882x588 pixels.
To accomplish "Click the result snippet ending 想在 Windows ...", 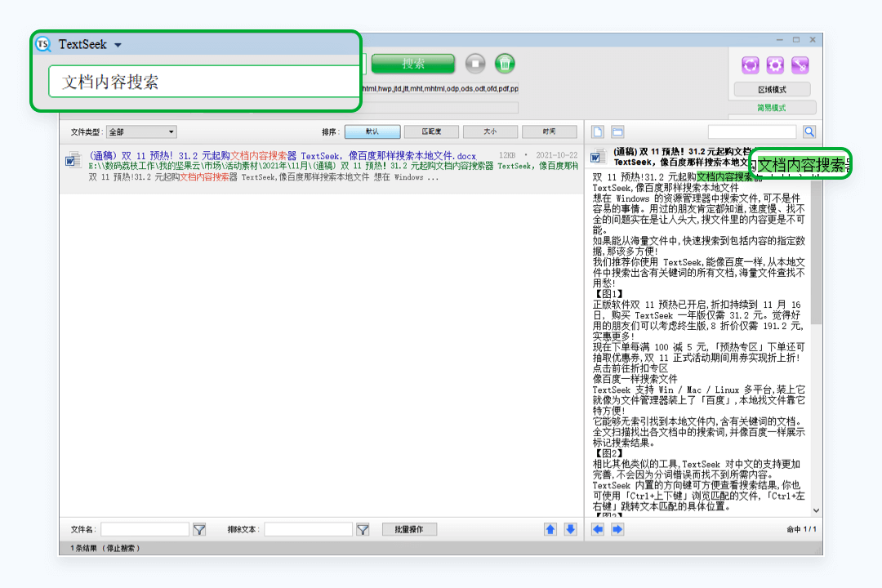I will coord(263,177).
